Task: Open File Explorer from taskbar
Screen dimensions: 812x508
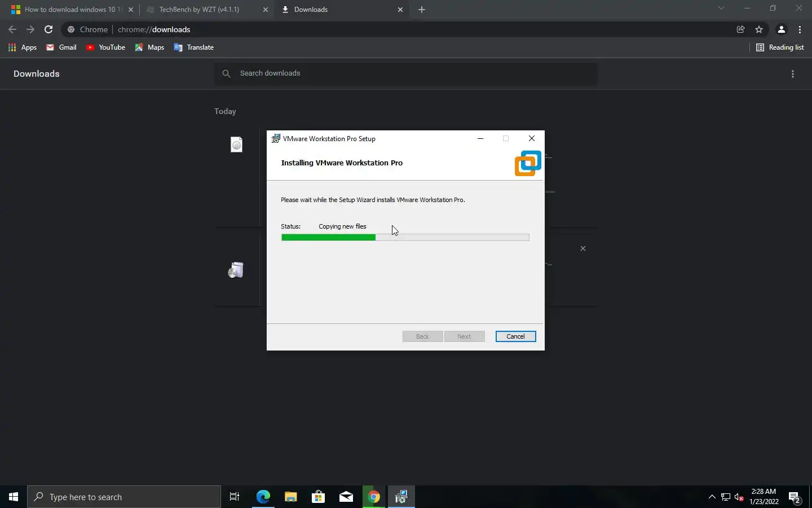Action: (x=291, y=497)
